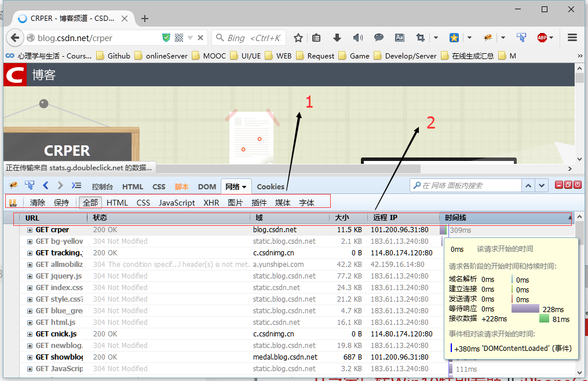The width and height of the screenshot is (588, 381).
Task: Click the blue starred favorites icon
Action: [454, 38]
